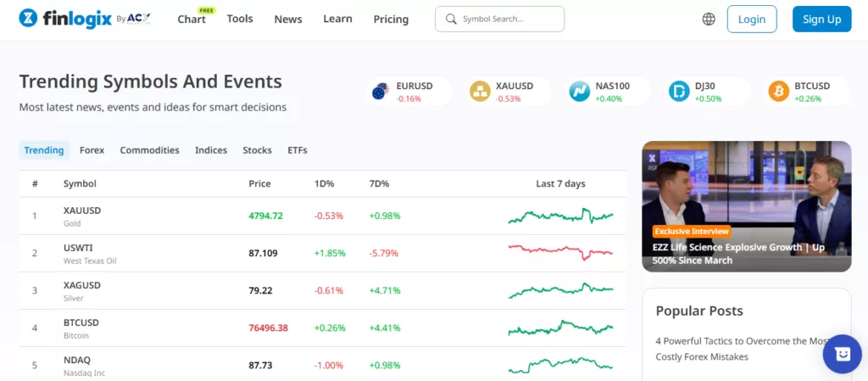Click the XAUUSD gold bars icon
This screenshot has width=868, height=381.
point(480,92)
